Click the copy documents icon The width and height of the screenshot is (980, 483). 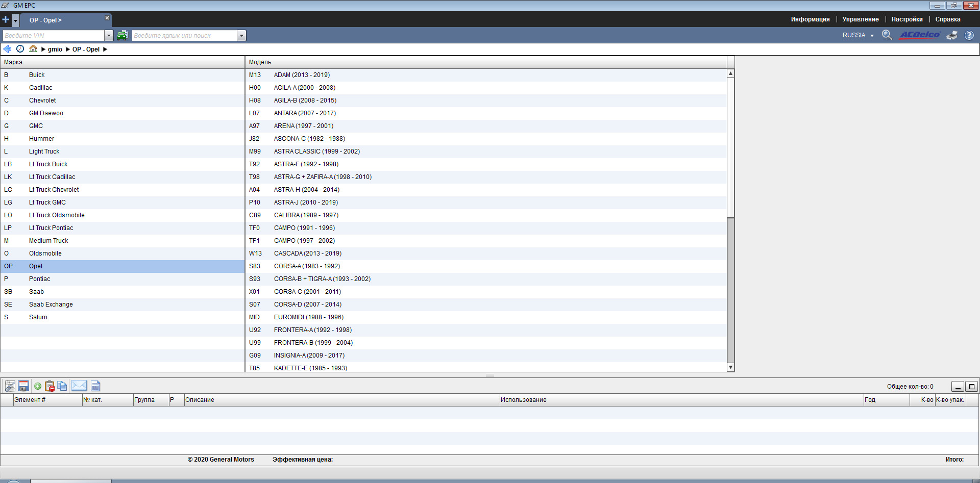[x=62, y=386]
